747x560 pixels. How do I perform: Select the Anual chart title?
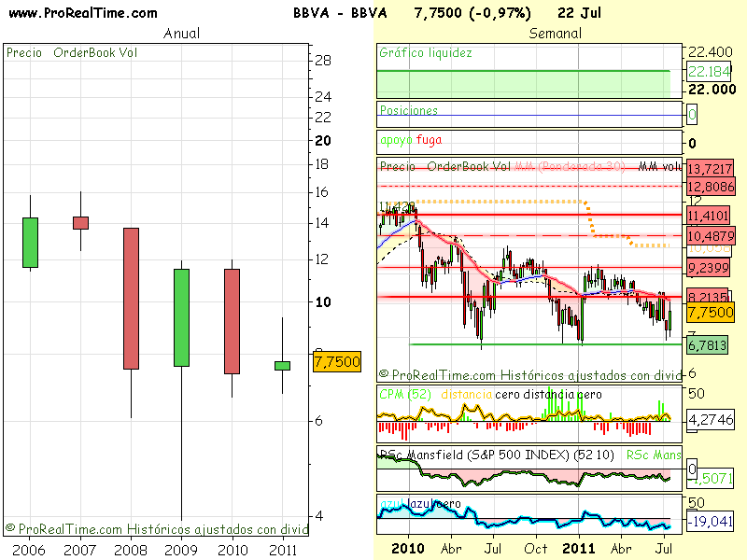pyautogui.click(x=181, y=34)
